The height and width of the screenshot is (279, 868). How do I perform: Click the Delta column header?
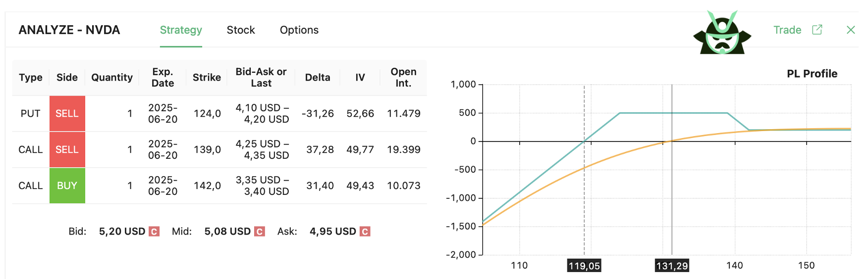(318, 78)
